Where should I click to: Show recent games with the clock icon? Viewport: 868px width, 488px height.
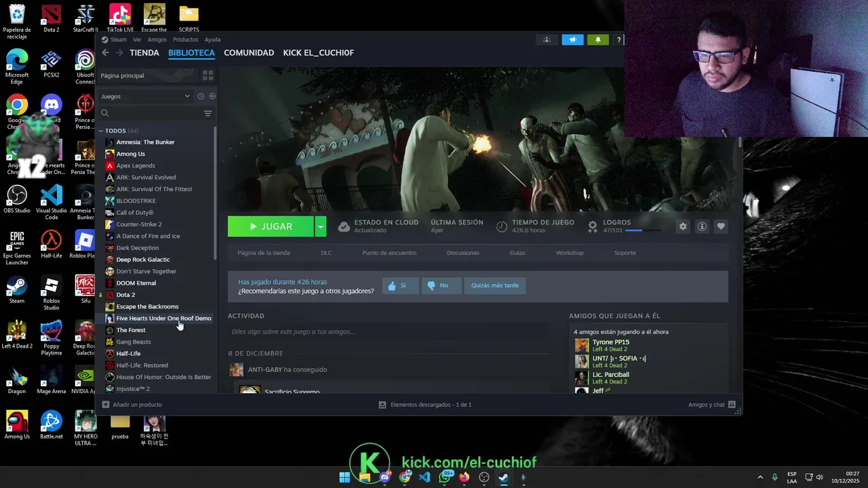(x=201, y=96)
